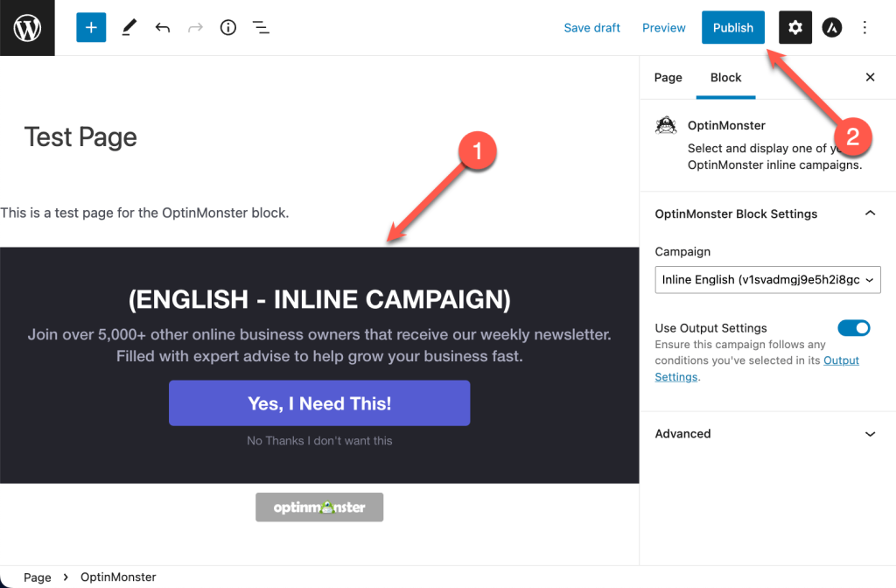The width and height of the screenshot is (896, 588).
Task: Undo the last change
Action: pos(162,27)
